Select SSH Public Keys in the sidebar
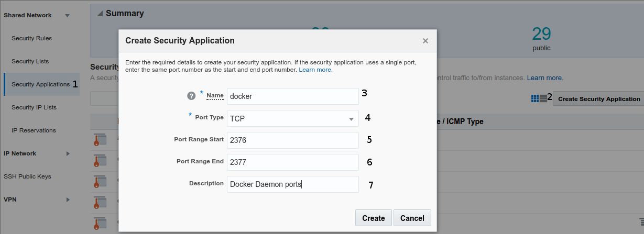 tap(27, 176)
